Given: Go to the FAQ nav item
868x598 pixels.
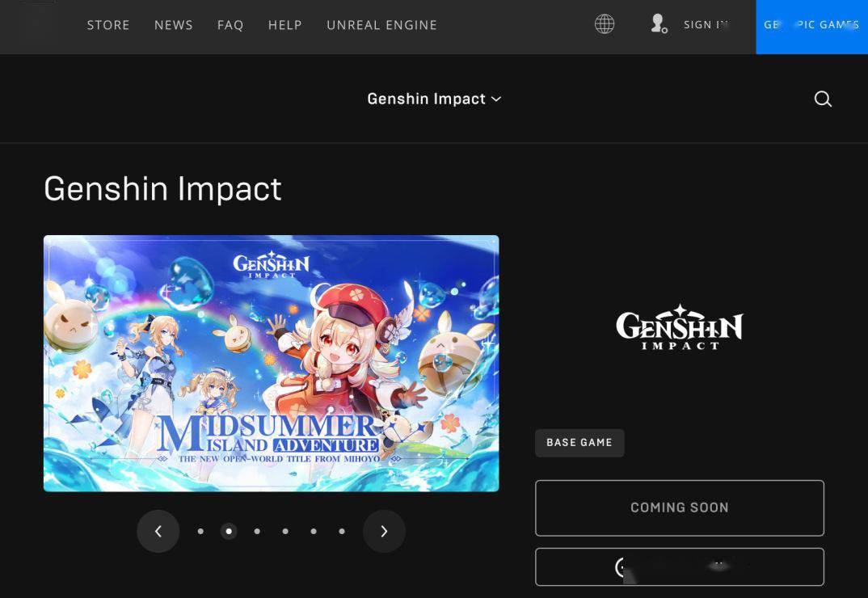Looking at the screenshot, I should click(x=230, y=25).
